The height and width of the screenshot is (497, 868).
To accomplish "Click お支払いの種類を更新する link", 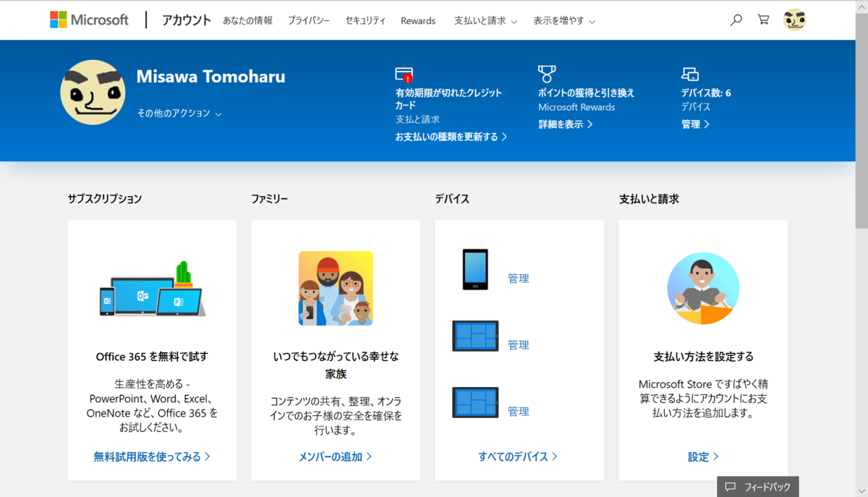I will [x=451, y=137].
